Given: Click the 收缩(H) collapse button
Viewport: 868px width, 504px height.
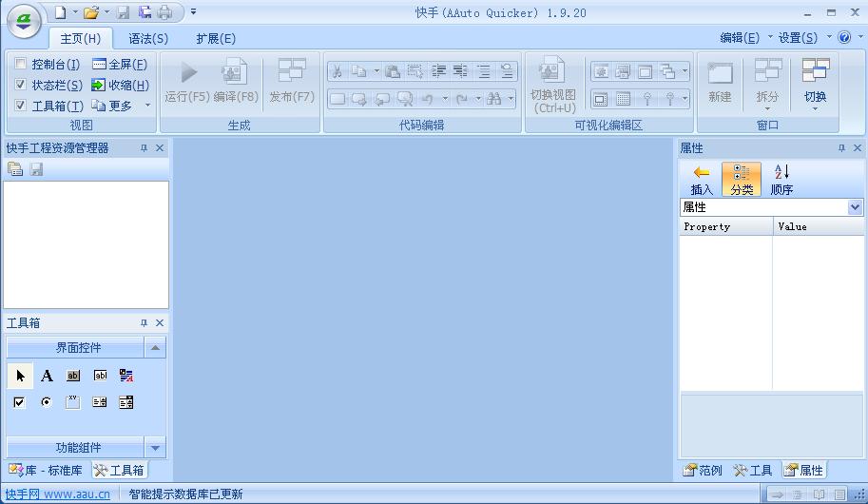Looking at the screenshot, I should pyautogui.click(x=121, y=85).
